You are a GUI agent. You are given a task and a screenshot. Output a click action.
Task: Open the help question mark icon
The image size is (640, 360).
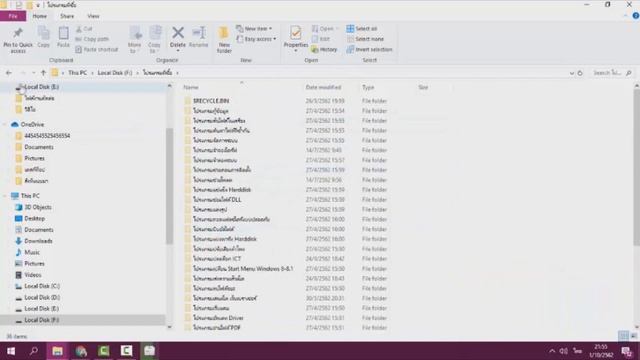pos(636,16)
